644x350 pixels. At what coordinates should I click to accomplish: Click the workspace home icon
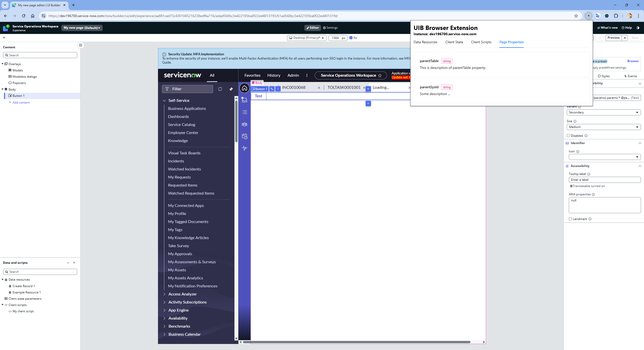244,88
